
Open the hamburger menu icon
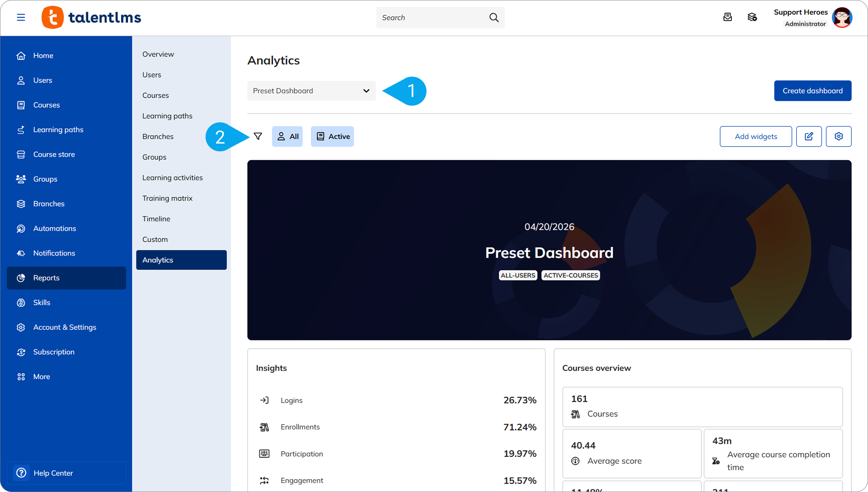21,17
